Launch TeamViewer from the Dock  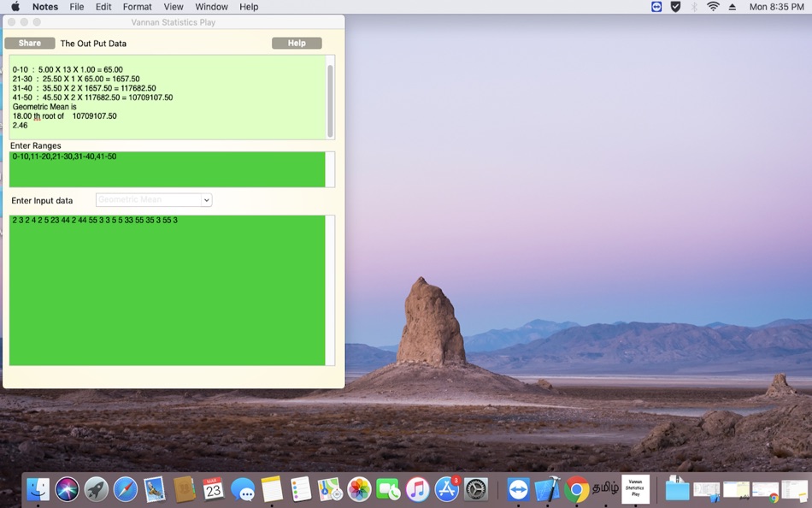tap(518, 489)
